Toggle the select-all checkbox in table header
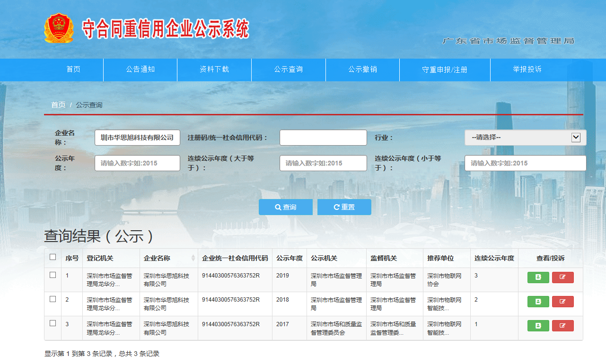The height and width of the screenshot is (364, 606). 53,257
